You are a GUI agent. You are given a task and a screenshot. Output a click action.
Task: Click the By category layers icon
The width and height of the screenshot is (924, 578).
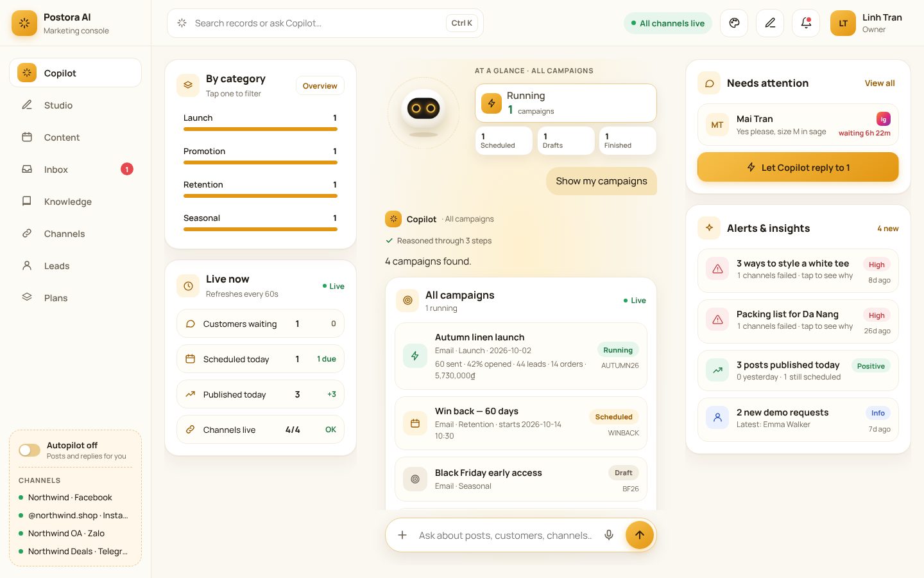(188, 85)
